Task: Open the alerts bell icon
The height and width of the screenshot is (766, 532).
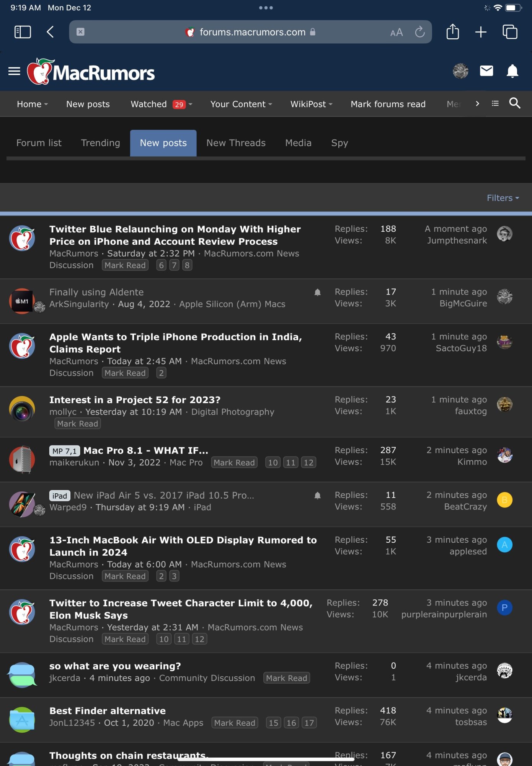Action: [x=512, y=71]
